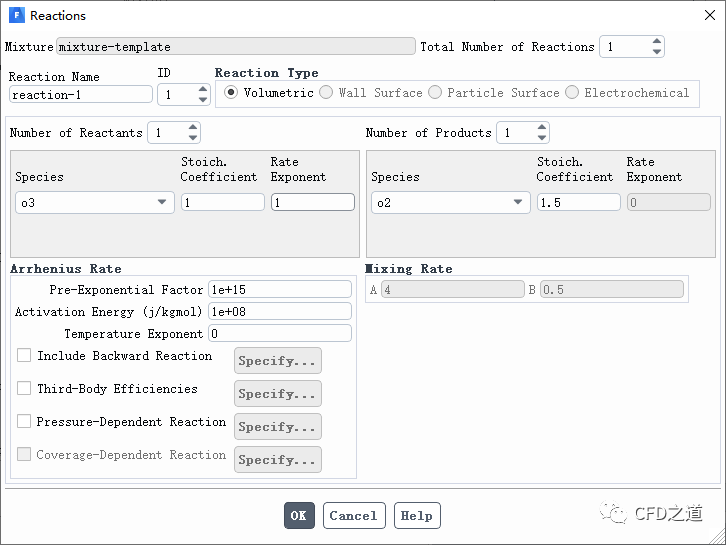
Task: Click the Activation Energy input field
Action: point(280,311)
